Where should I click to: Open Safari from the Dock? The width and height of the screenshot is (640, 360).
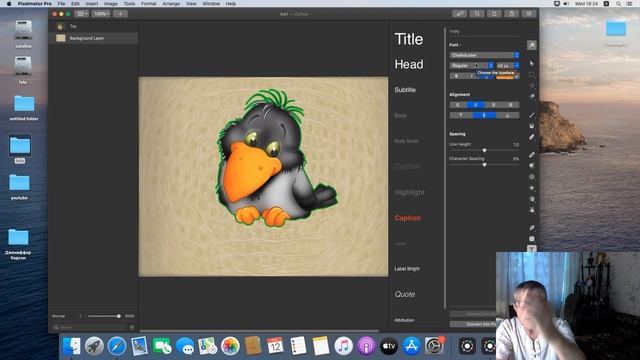point(117,346)
